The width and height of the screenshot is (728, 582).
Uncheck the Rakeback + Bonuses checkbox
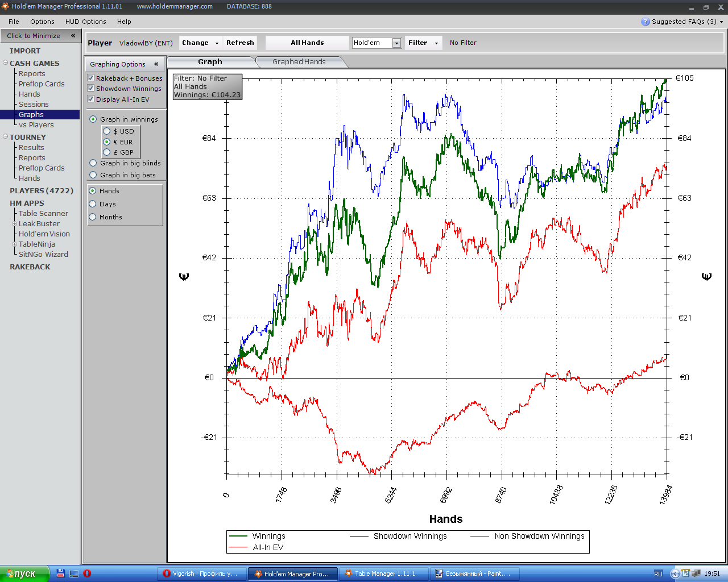91,78
